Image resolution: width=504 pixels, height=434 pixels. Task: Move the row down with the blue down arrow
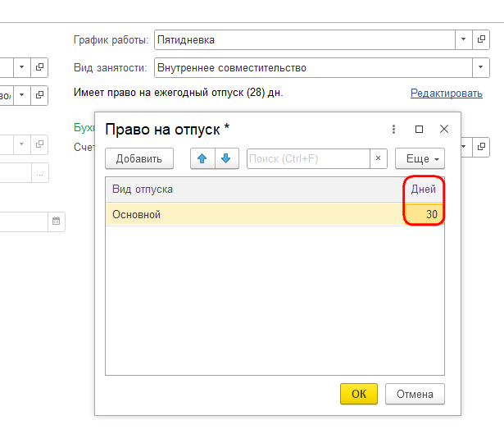227,158
